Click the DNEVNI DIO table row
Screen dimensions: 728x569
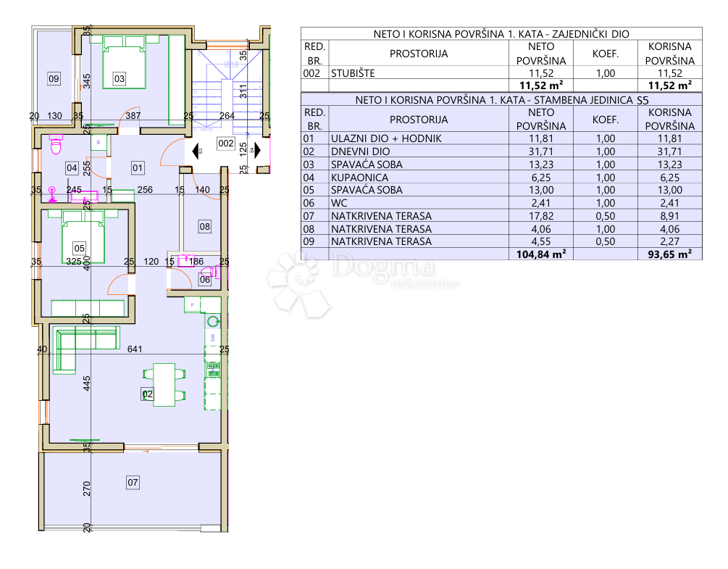tap(501, 151)
